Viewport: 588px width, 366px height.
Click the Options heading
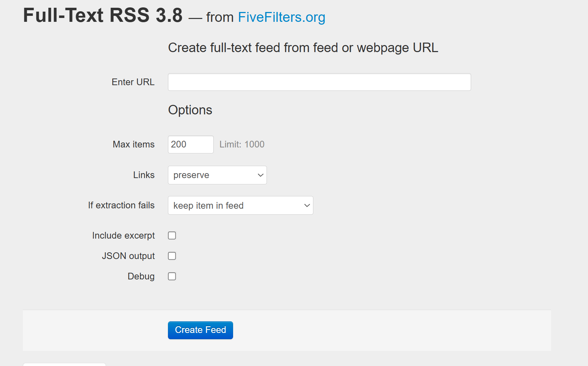pos(190,110)
